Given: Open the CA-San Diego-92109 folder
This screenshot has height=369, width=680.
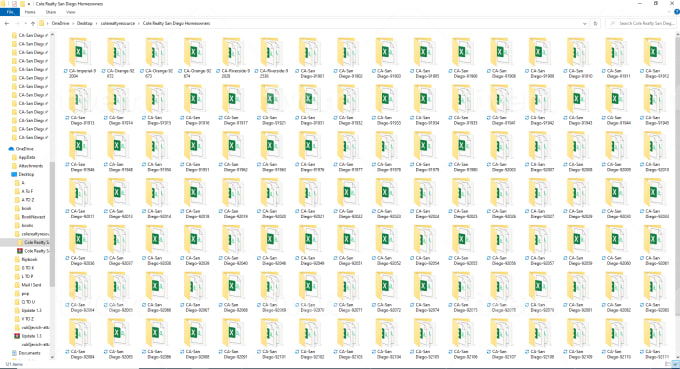Looking at the screenshot, I should [x=579, y=340].
